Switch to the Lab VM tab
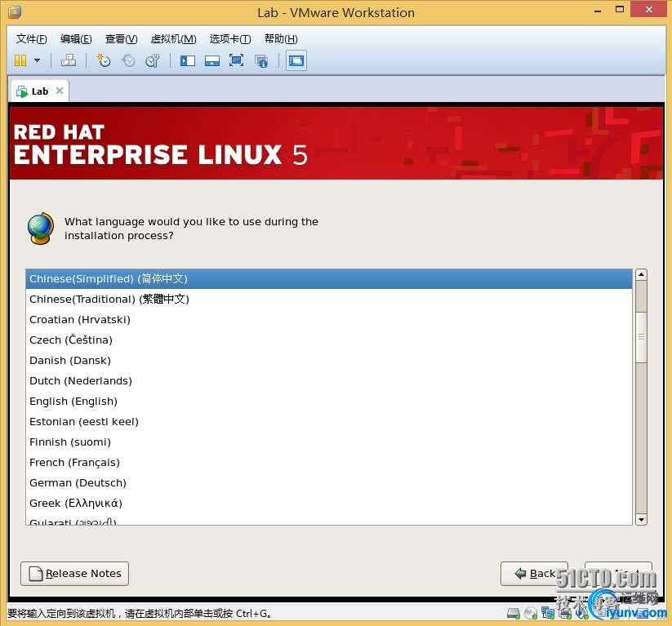This screenshot has height=626, width=672. (39, 91)
